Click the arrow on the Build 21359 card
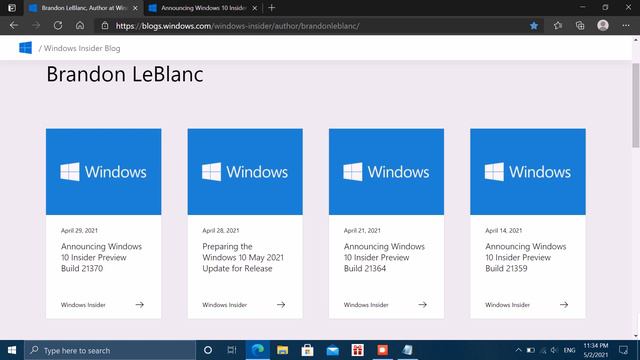The width and height of the screenshot is (640, 360). point(564,304)
